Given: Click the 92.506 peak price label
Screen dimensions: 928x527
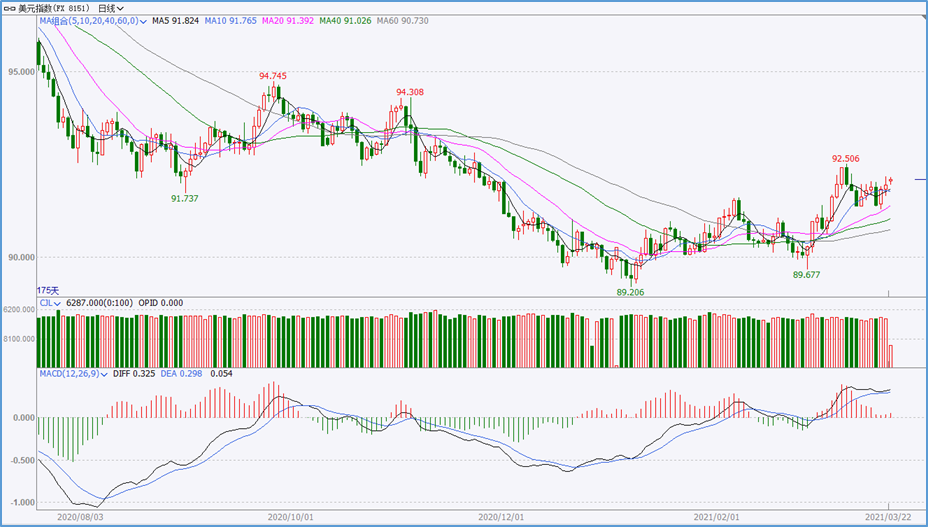Looking at the screenshot, I should 845,158.
